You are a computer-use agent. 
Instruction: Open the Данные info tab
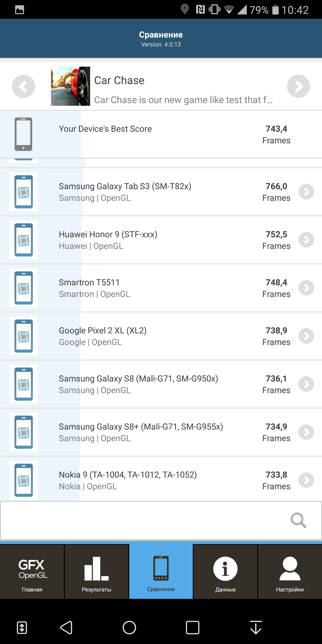[225, 572]
